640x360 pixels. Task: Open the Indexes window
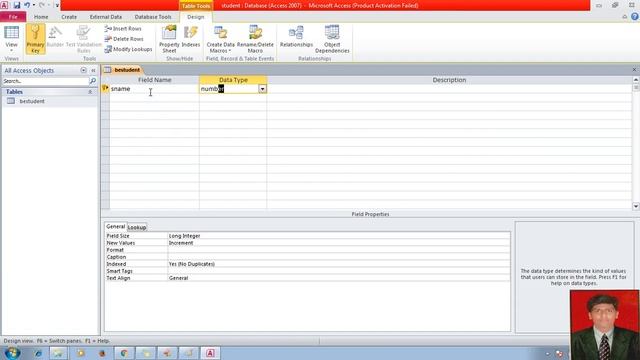click(191, 37)
